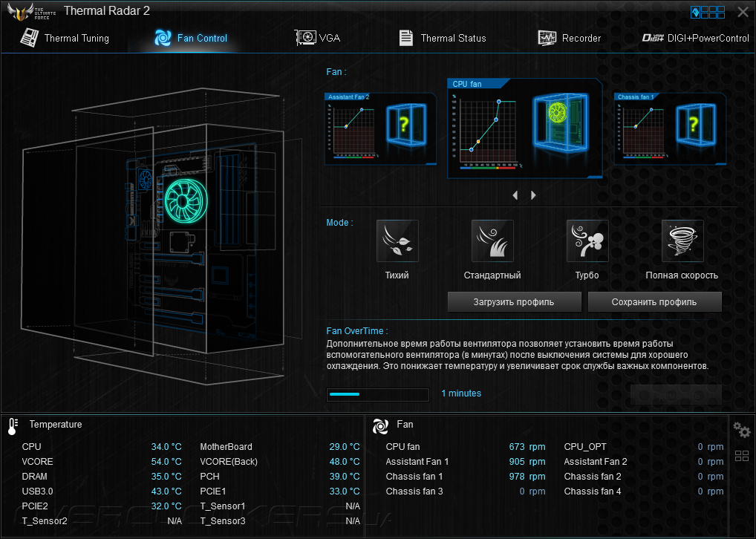
Task: Click the CPU fan case location icon
Action: tap(561, 122)
